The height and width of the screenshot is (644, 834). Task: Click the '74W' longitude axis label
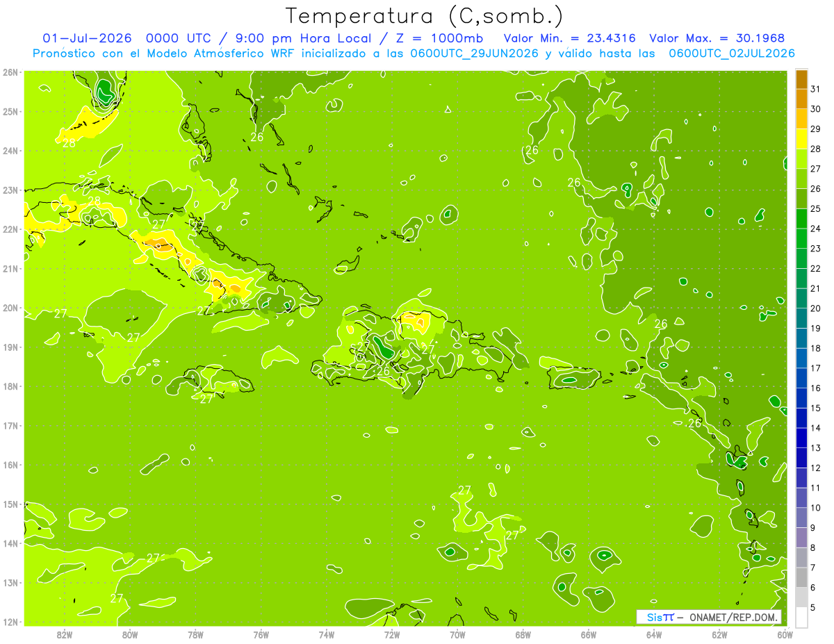coord(326,634)
